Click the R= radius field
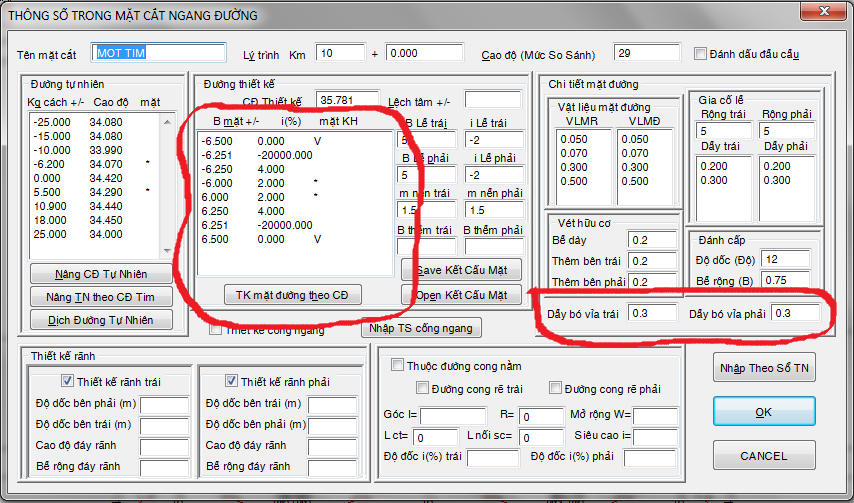The width and height of the screenshot is (854, 503). click(541, 416)
